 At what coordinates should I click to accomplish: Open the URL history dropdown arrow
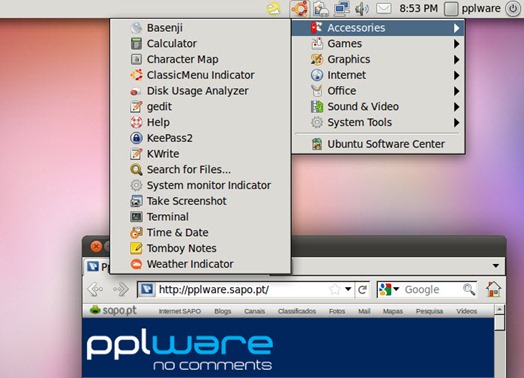(x=348, y=289)
